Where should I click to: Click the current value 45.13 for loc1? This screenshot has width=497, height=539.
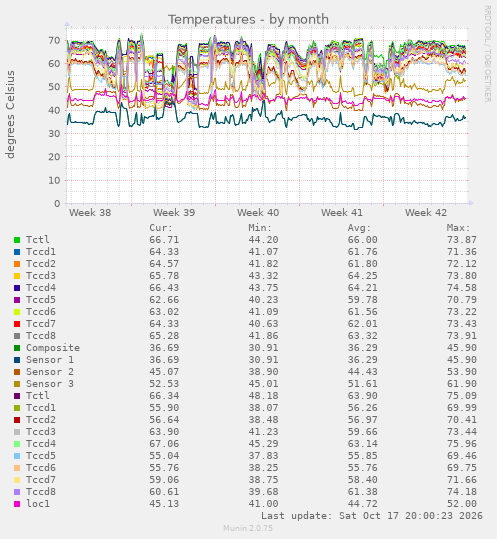[x=164, y=504]
